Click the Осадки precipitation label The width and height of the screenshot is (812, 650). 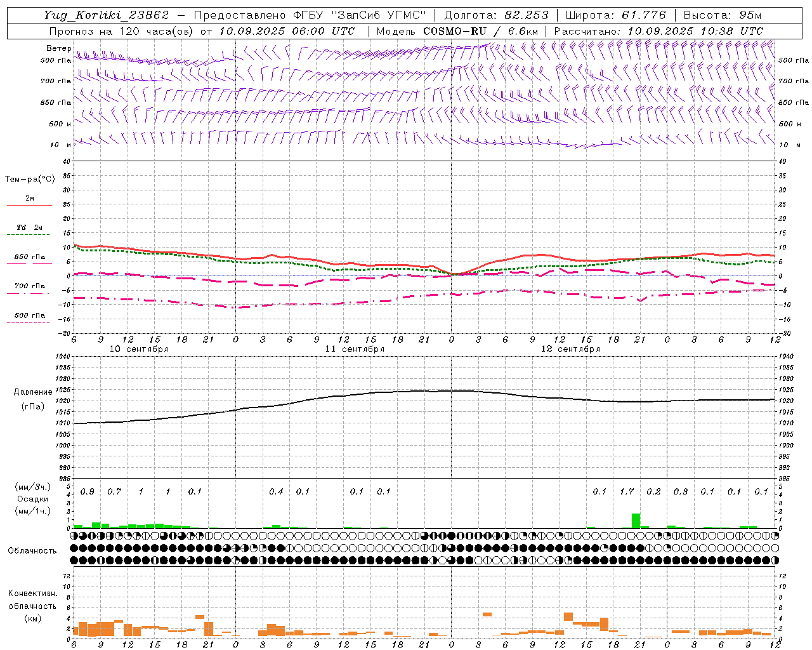point(32,500)
